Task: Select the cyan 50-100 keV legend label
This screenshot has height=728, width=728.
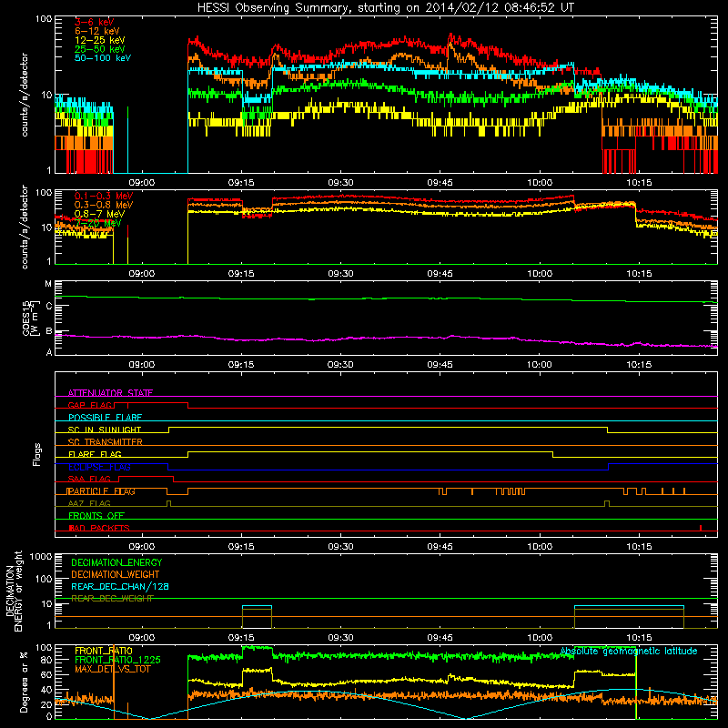Action: point(103,58)
